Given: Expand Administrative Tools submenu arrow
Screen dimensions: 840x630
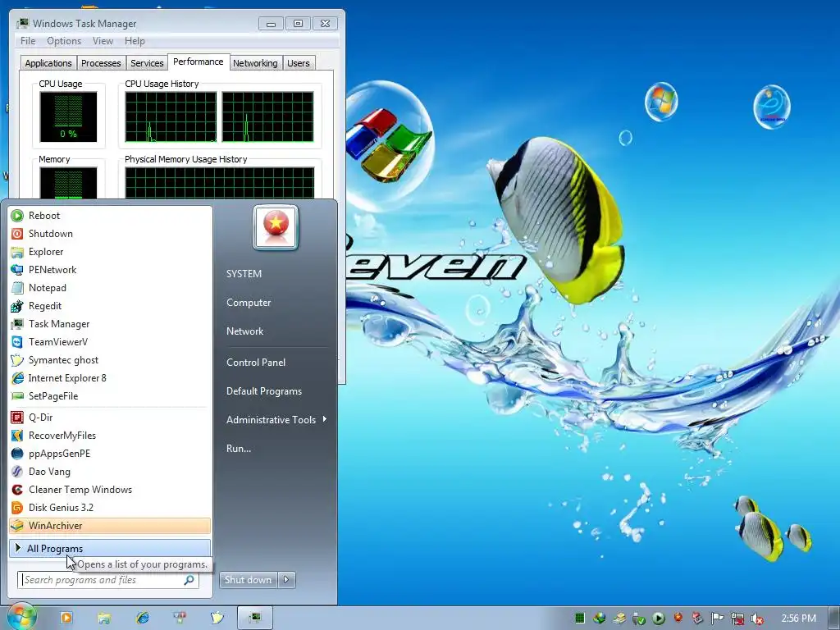Looking at the screenshot, I should pyautogui.click(x=325, y=419).
